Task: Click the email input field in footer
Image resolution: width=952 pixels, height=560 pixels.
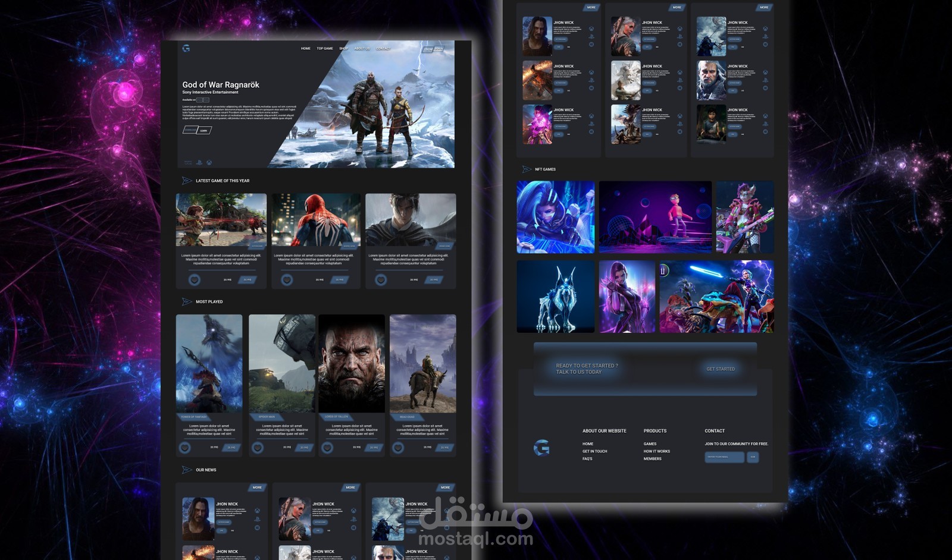Action: coord(725,457)
